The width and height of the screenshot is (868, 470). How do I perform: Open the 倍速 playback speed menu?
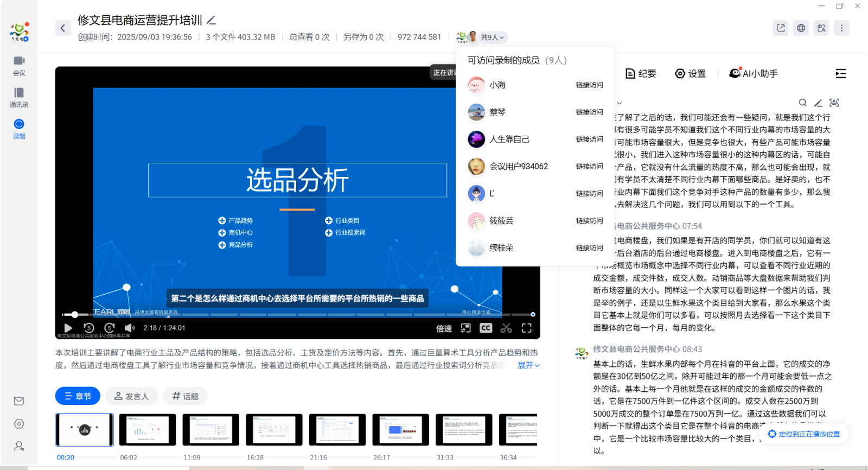click(x=444, y=328)
